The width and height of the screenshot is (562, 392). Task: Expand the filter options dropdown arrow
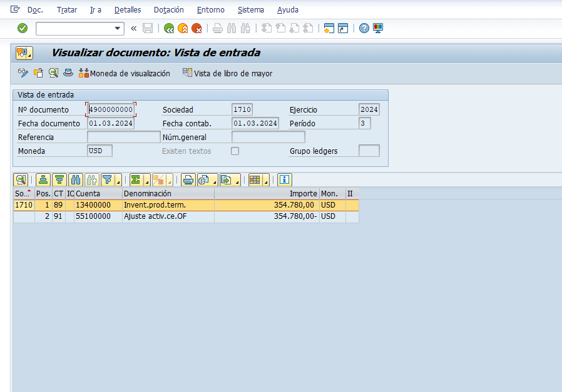[118, 181]
